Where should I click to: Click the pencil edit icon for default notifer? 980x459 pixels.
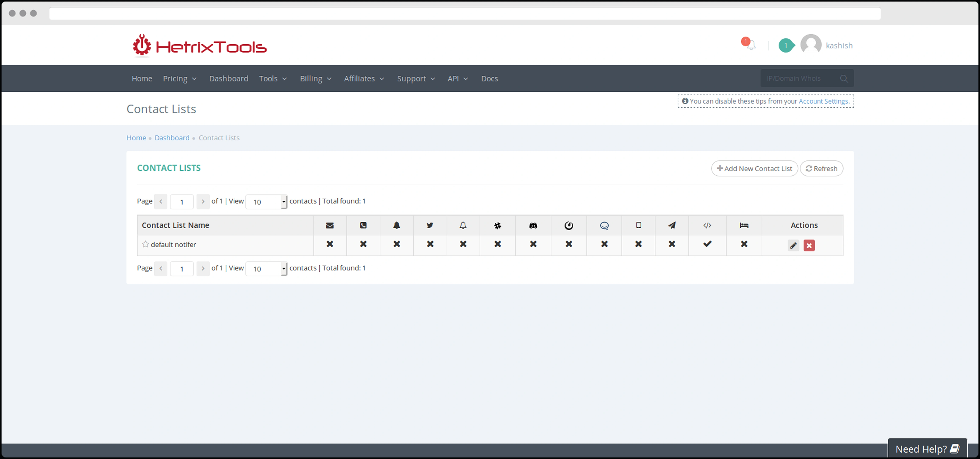tap(793, 245)
